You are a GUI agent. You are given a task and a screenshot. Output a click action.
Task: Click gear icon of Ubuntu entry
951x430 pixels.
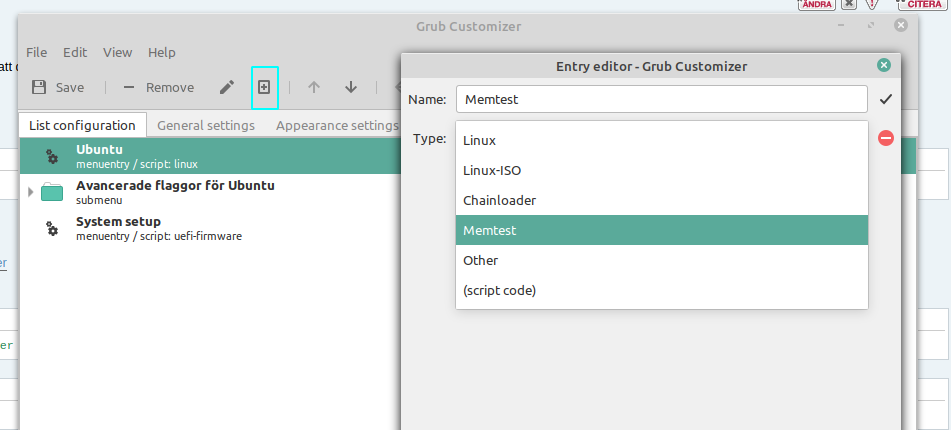tap(52, 156)
